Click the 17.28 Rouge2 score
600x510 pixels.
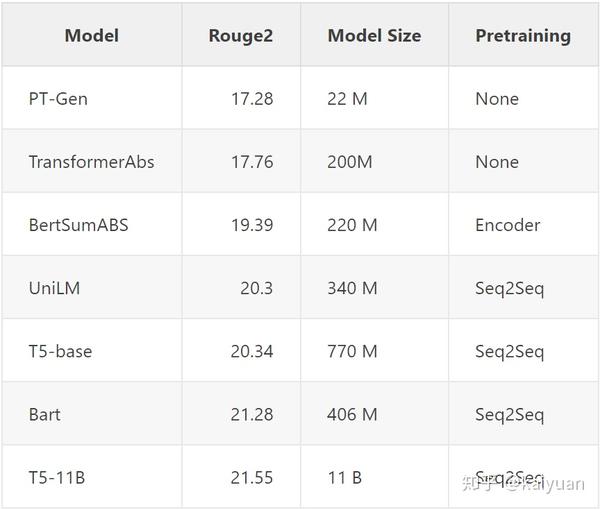(252, 99)
